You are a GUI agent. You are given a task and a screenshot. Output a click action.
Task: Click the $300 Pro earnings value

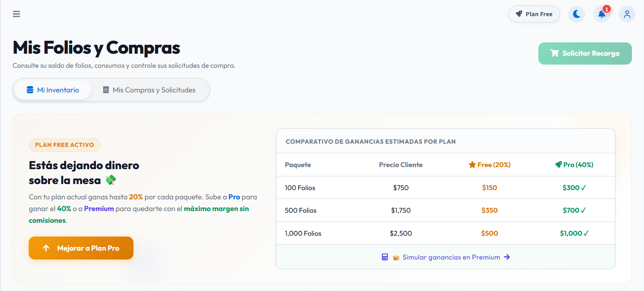click(574, 188)
